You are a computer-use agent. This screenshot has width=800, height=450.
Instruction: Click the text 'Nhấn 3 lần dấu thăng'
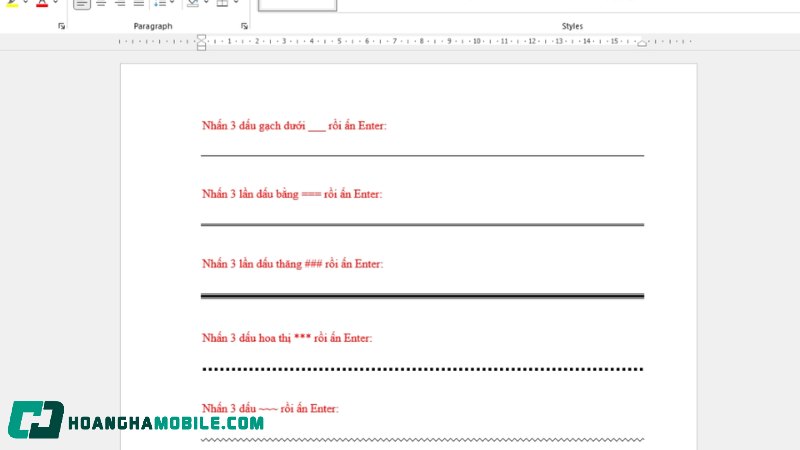(x=252, y=264)
